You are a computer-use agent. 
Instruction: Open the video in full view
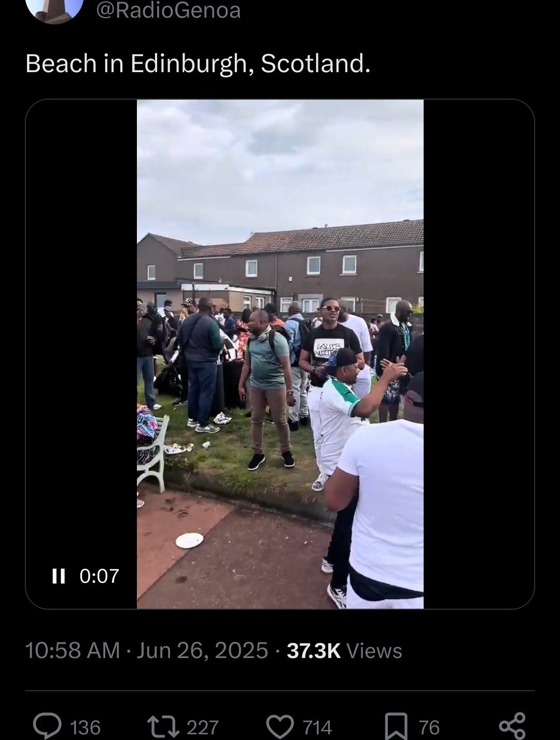coord(280,354)
